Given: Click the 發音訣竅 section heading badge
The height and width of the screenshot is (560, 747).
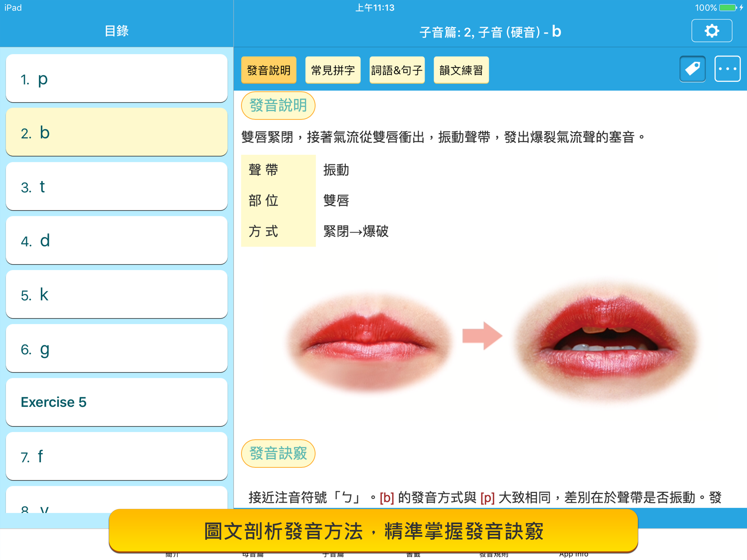Looking at the screenshot, I should (278, 453).
